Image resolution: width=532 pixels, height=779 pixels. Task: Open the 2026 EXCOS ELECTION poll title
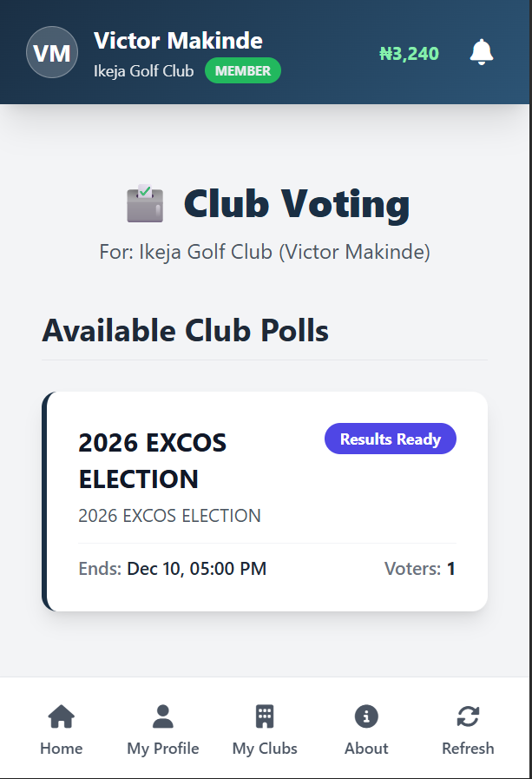tap(152, 460)
